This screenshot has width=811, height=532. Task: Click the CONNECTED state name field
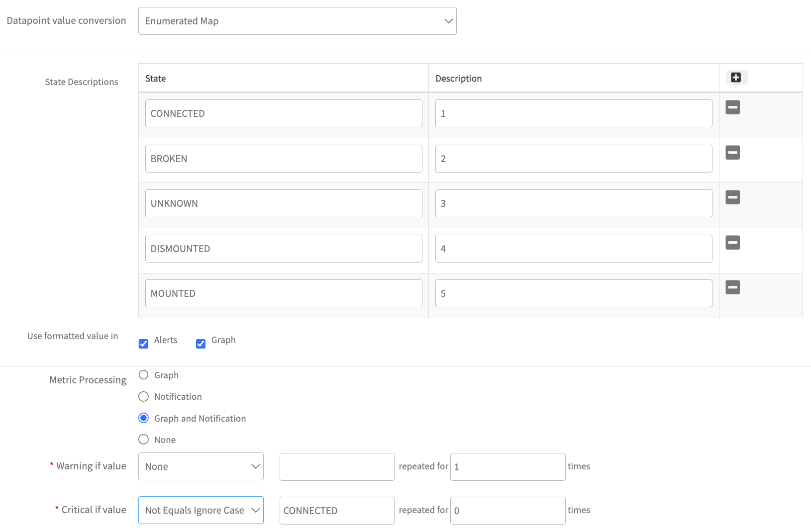284,113
